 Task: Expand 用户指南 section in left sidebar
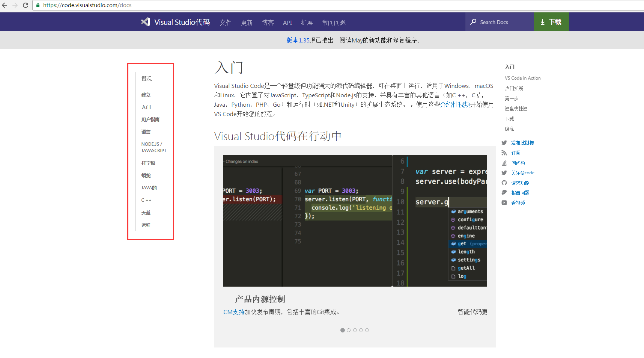pos(150,119)
